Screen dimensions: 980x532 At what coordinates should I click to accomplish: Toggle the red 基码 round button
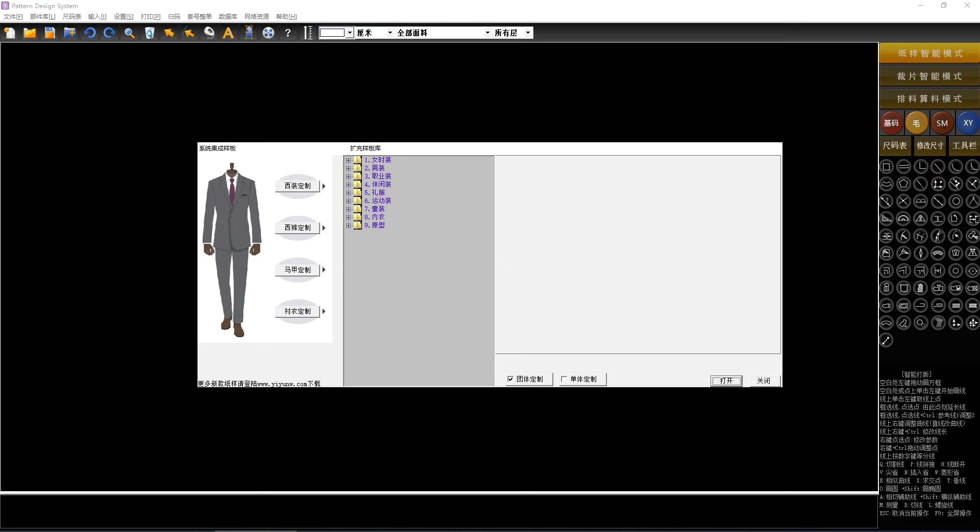891,123
